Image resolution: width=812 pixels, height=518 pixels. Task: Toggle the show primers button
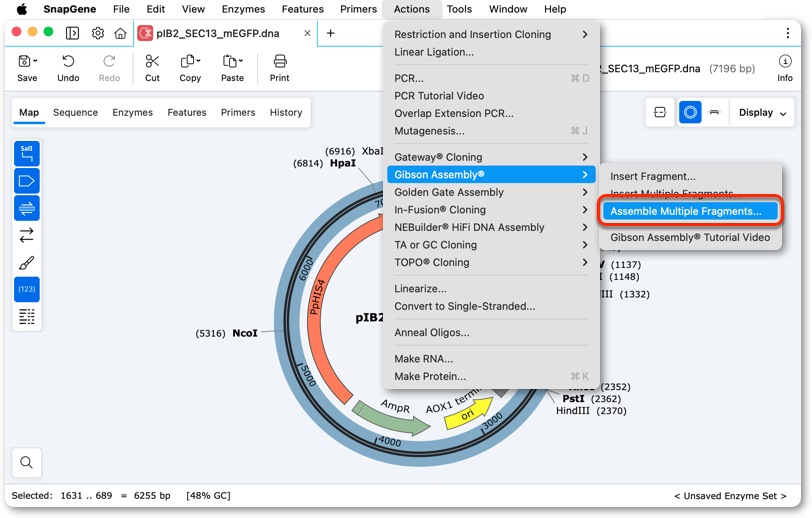pyautogui.click(x=26, y=208)
